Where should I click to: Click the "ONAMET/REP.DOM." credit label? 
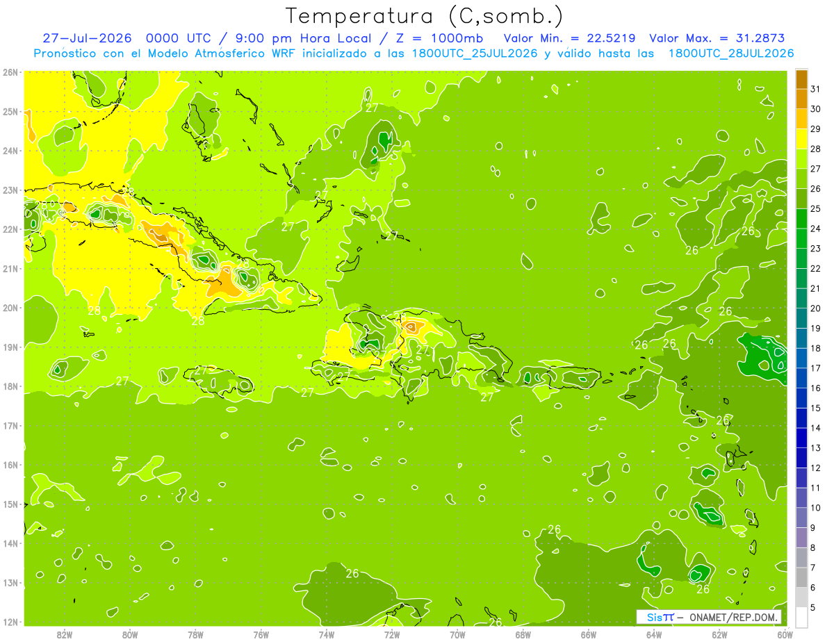(x=733, y=618)
